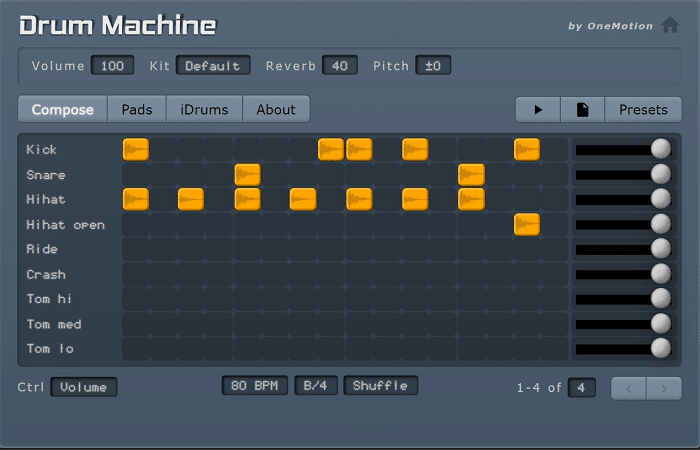Open the Volume 100 value selector
Screen dimensions: 700x450
tap(112, 66)
